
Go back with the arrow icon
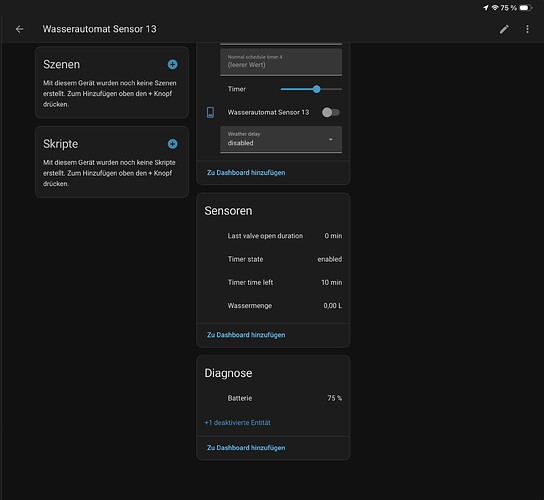click(19, 29)
